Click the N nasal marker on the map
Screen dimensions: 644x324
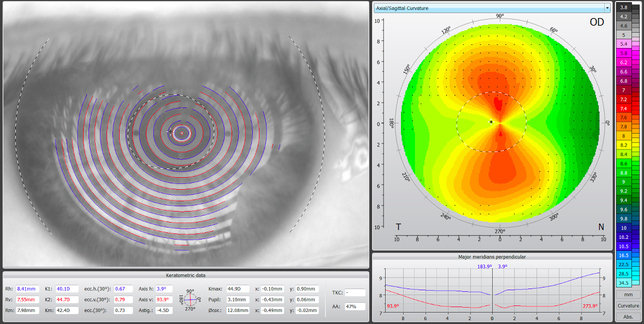tap(601, 227)
